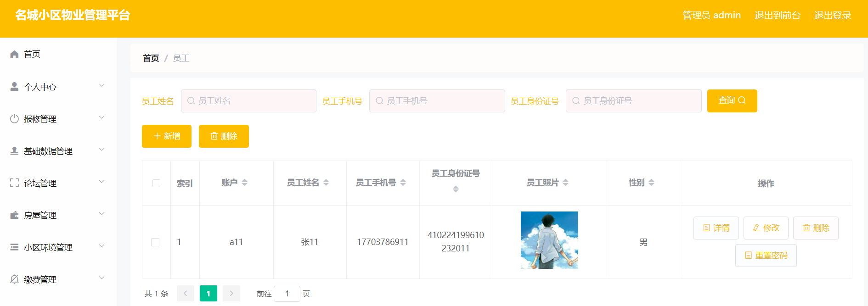Select 退出登录 in the header
The image size is (868, 306).
pos(832,15)
